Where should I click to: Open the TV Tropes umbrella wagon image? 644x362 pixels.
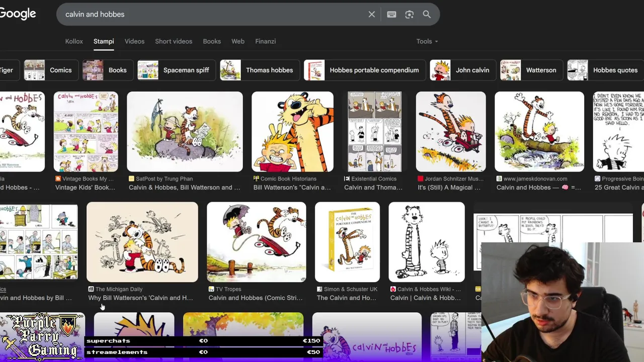click(x=256, y=242)
